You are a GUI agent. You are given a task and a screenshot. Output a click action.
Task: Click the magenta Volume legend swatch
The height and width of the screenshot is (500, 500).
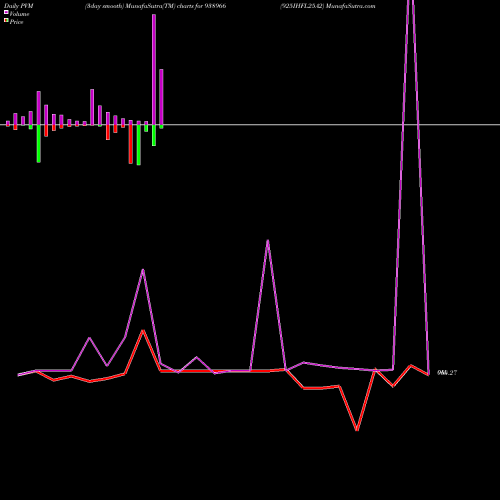[x=6, y=13]
